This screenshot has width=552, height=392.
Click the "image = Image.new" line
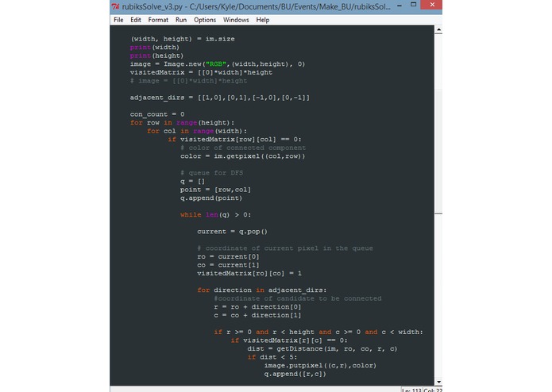[x=218, y=64]
